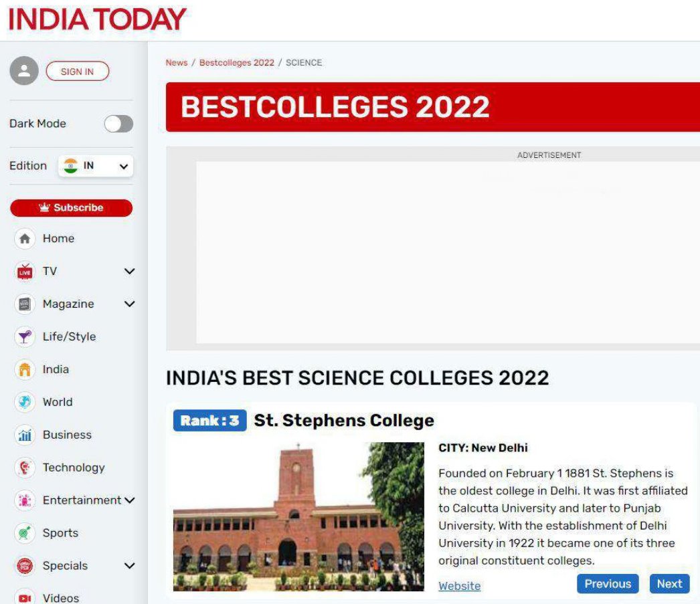The width and height of the screenshot is (700, 604).
Task: Click the Home house icon
Action: (x=25, y=239)
